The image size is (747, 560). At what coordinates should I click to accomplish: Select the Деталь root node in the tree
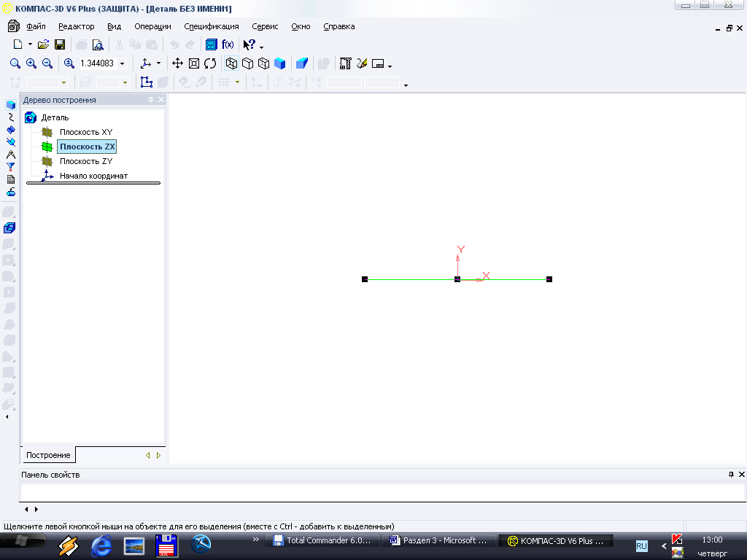click(55, 117)
